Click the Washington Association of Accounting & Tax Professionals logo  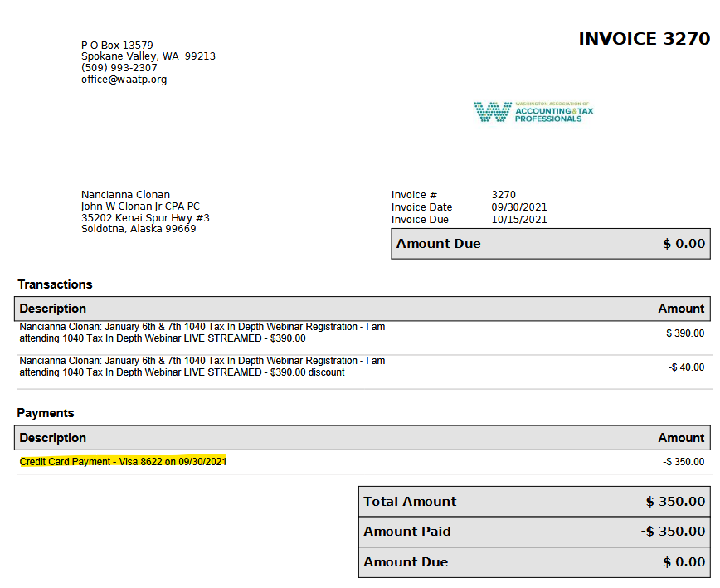tap(533, 112)
